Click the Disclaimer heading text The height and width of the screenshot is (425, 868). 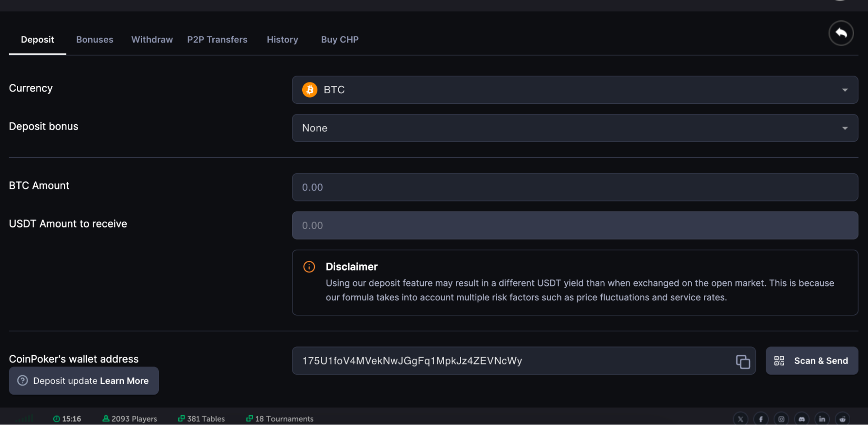click(351, 267)
